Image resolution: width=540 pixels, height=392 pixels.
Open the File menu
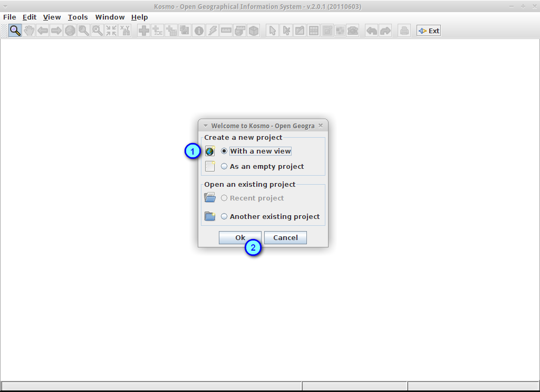point(9,17)
